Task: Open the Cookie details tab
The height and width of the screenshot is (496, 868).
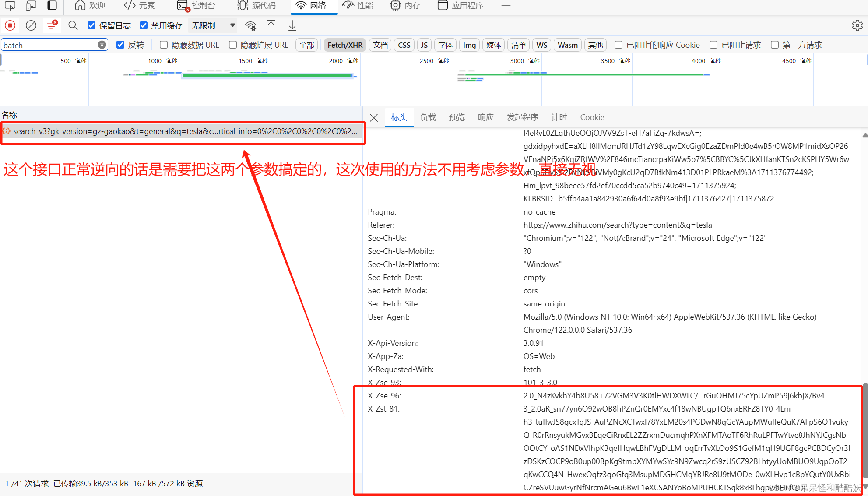Action: coord(592,117)
